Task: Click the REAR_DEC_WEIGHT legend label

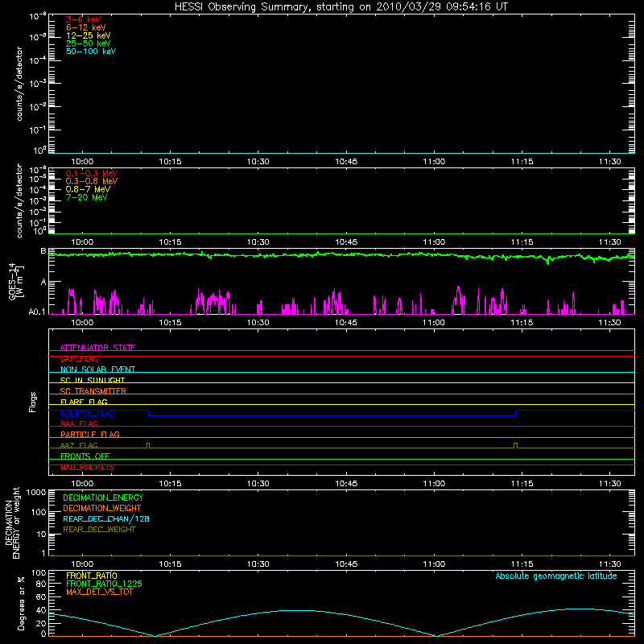Action: click(x=99, y=530)
